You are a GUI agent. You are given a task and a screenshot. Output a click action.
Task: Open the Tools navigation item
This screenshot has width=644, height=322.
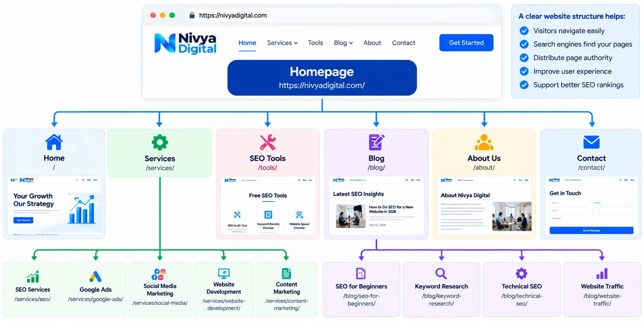[x=316, y=43]
